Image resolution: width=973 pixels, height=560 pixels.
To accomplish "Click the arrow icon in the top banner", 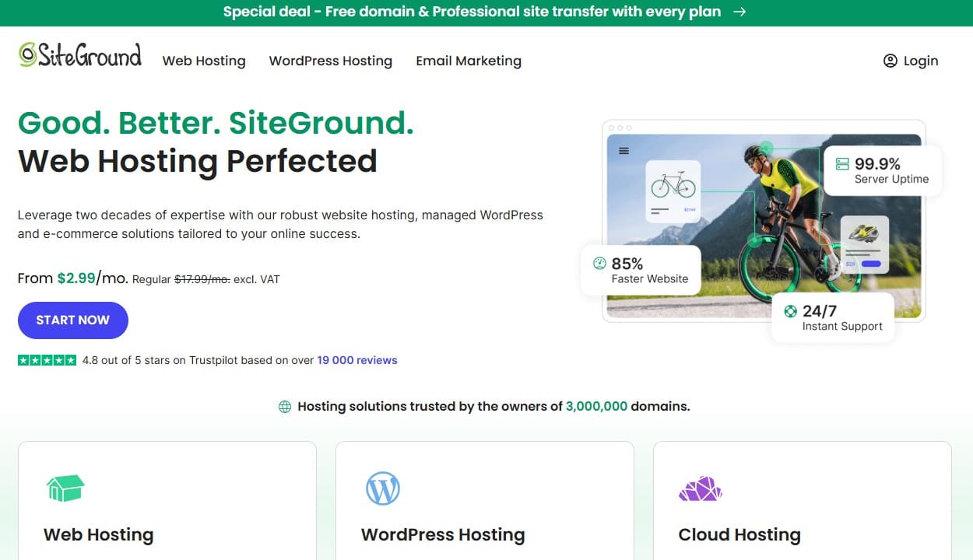I will [740, 12].
